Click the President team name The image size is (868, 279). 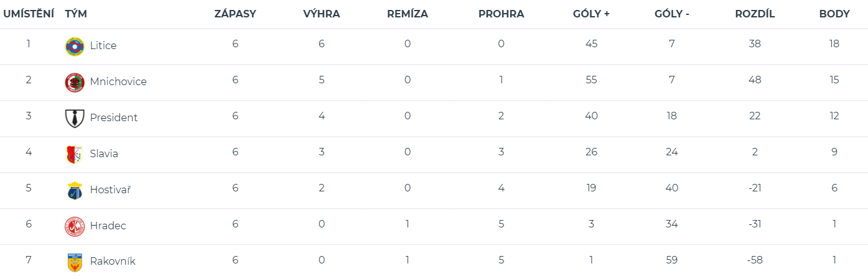click(x=114, y=117)
